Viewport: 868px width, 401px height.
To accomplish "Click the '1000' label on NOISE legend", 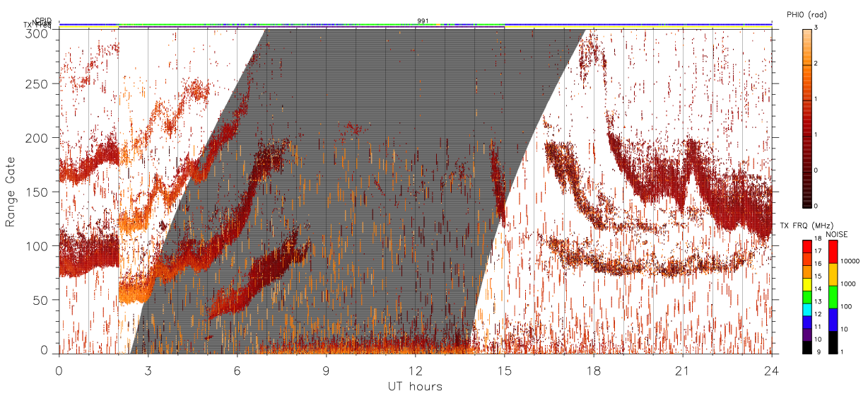I will point(848,282).
